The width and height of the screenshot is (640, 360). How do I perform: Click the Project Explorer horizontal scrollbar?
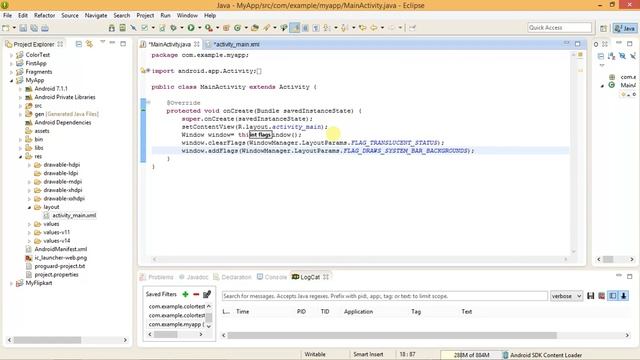click(47, 340)
